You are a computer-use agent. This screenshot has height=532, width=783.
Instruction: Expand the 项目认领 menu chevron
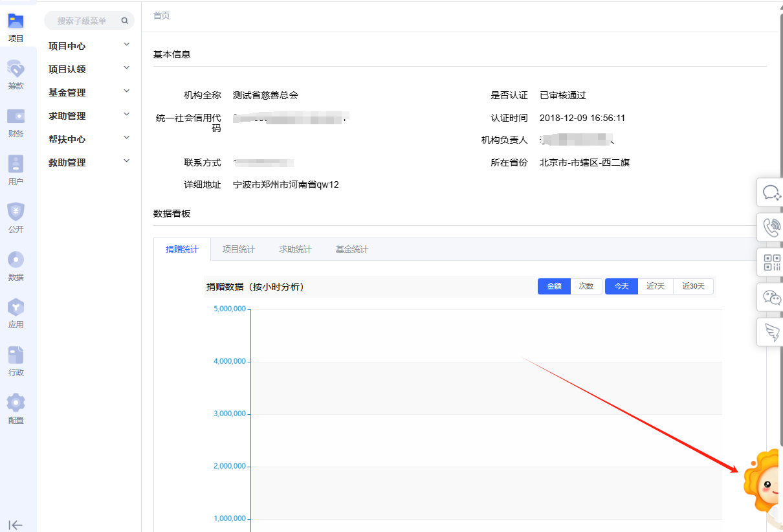click(127, 68)
